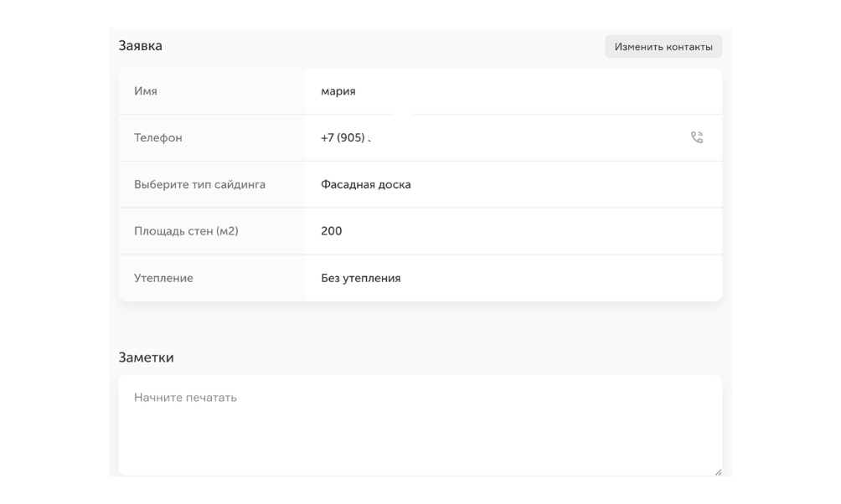Click the notes textarea resize handle
This screenshot has height=504, width=841.
(x=718, y=472)
